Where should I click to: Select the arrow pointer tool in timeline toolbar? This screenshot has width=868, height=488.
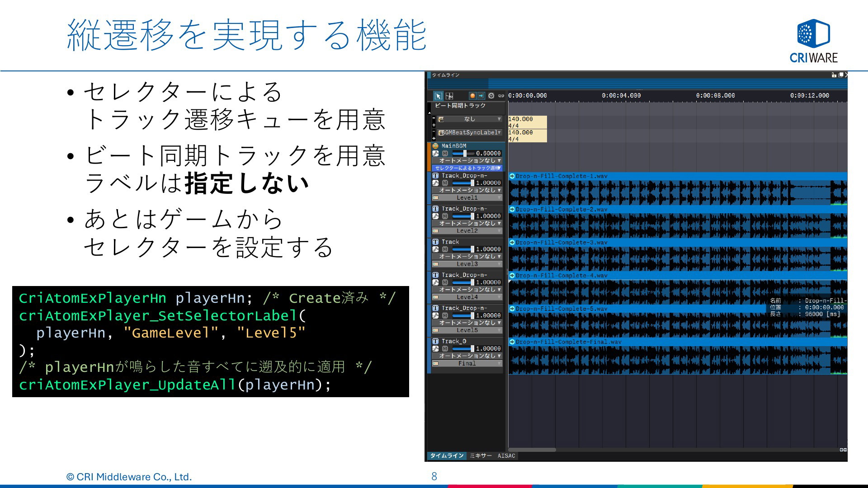438,96
